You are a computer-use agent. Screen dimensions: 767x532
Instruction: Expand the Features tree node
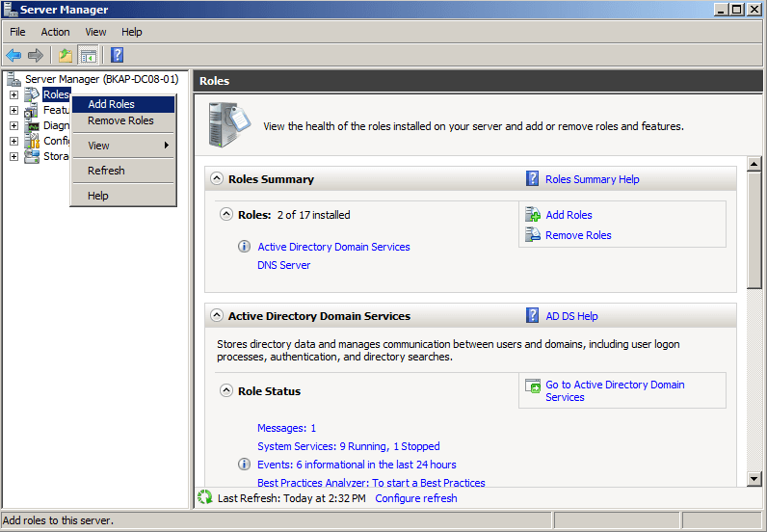tap(13, 110)
